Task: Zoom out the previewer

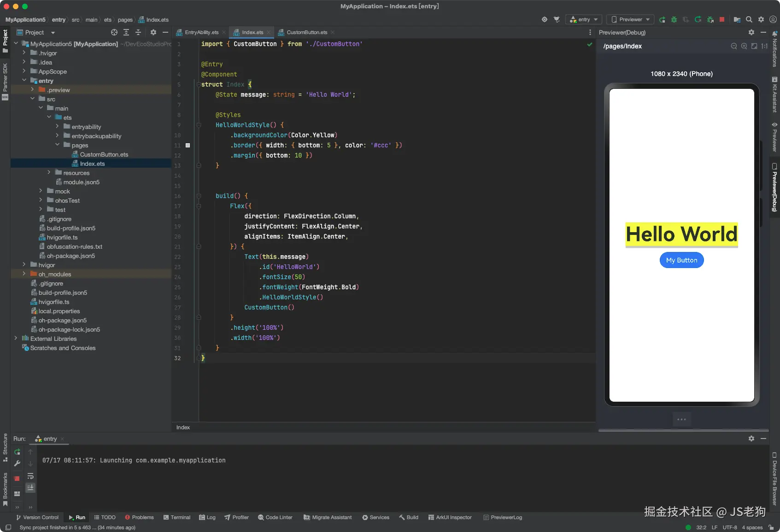Action: [x=734, y=46]
